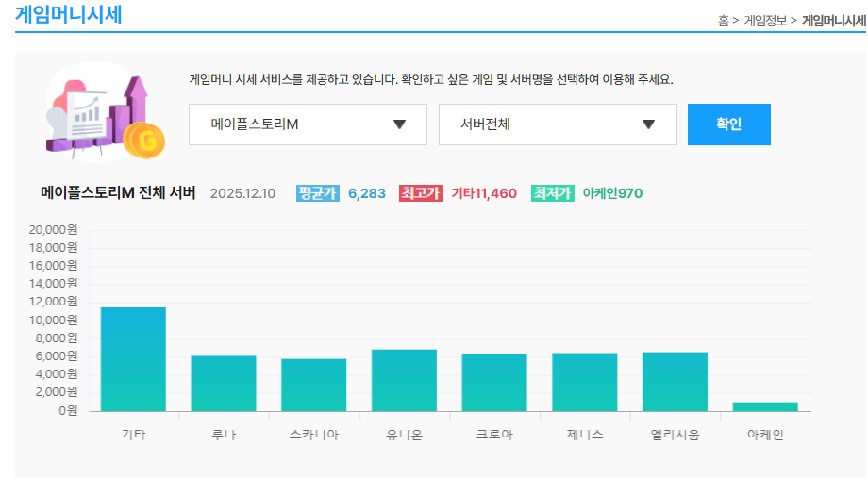The width and height of the screenshot is (868, 478).
Task: Click the 6,000원 y-axis label
Action: click(57, 355)
